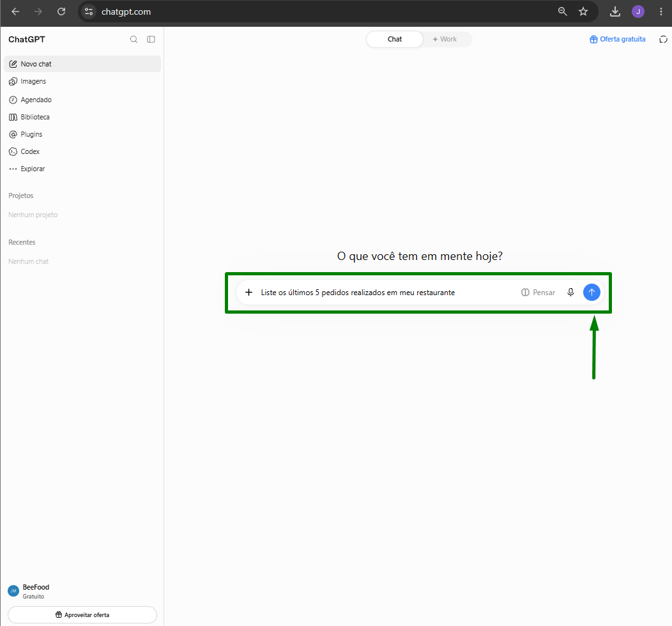Open site information icon in address bar
Image resolution: width=672 pixels, height=626 pixels.
pos(89,11)
